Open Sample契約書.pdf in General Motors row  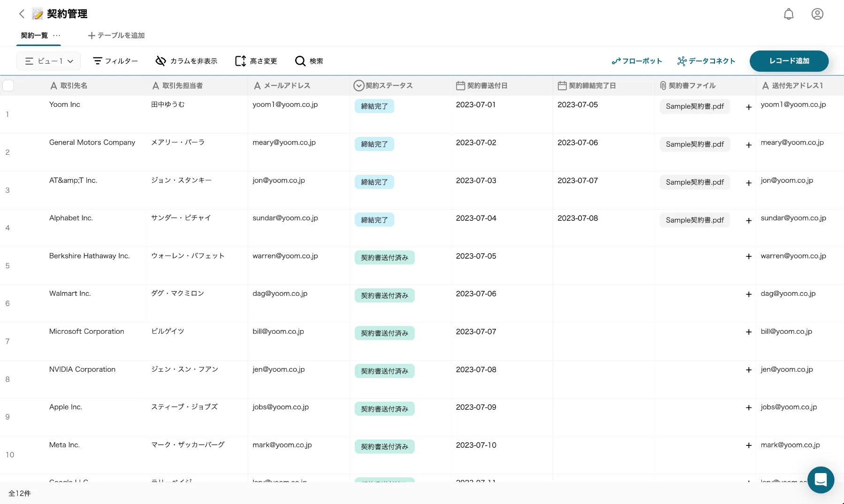point(695,144)
